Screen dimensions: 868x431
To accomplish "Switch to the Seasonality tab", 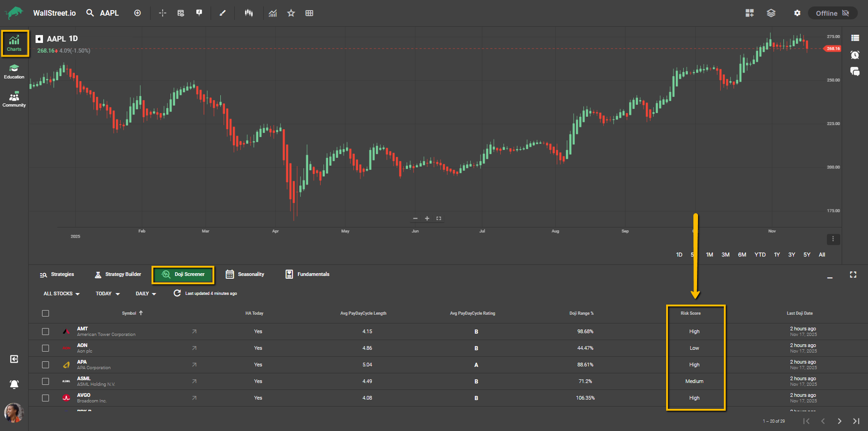I will (x=245, y=274).
